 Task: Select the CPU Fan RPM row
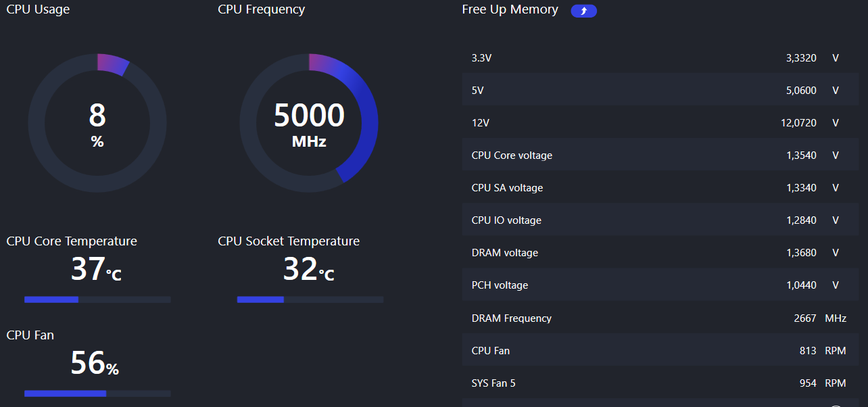pyautogui.click(x=660, y=350)
